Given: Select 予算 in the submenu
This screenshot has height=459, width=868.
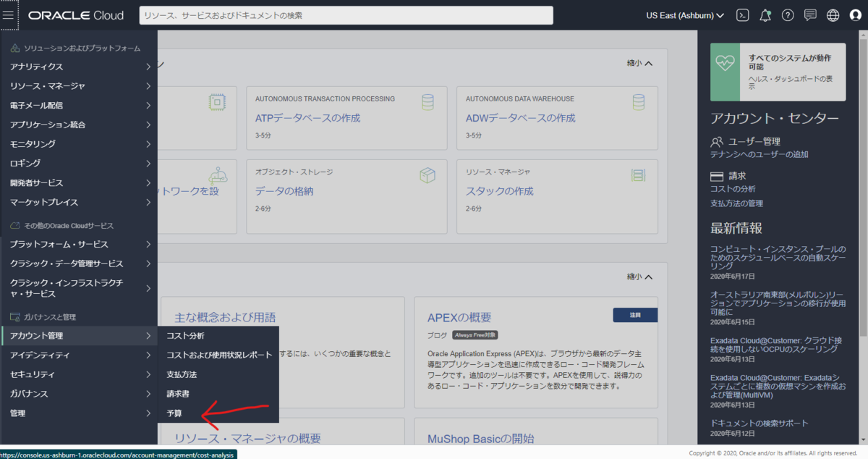Looking at the screenshot, I should (x=218, y=413).
